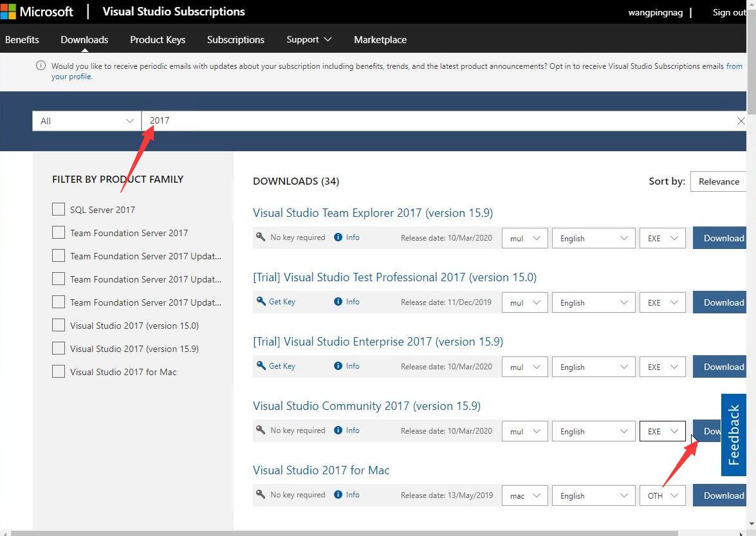Click the Microsoft logo
Viewport: 756px width, 536px height.
(37, 11)
